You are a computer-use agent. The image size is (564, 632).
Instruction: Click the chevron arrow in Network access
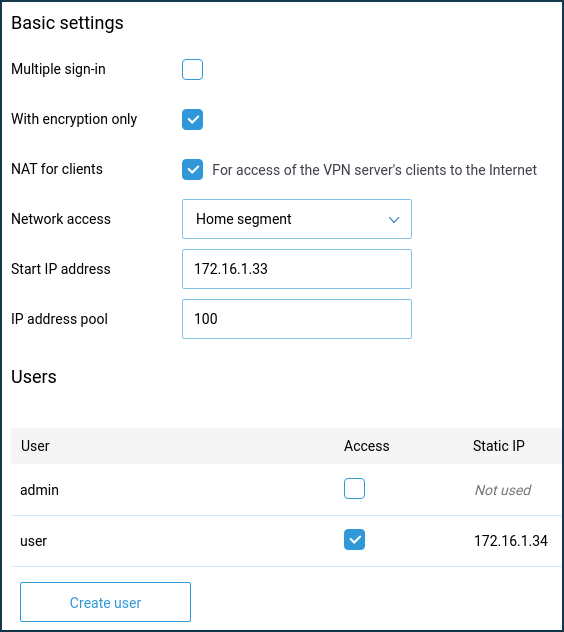click(394, 220)
